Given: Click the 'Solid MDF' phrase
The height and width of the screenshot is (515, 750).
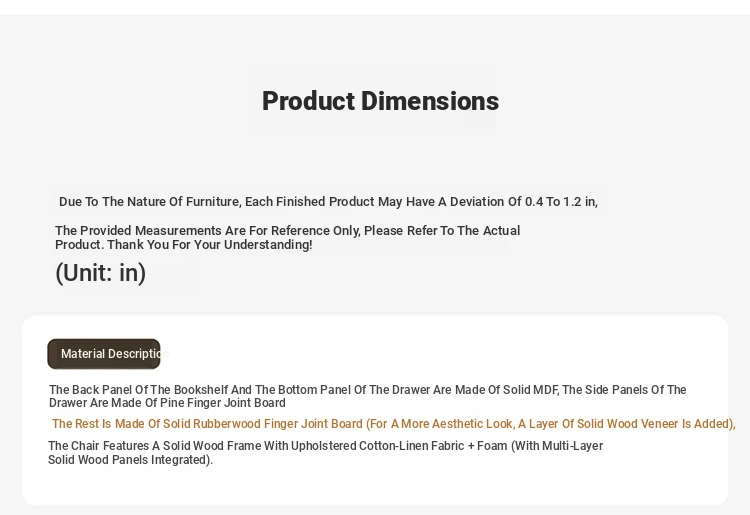Looking at the screenshot, I should pyautogui.click(x=526, y=390).
